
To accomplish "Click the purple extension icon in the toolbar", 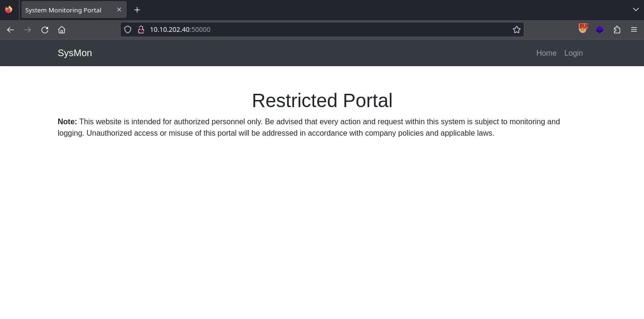I will (x=600, y=30).
